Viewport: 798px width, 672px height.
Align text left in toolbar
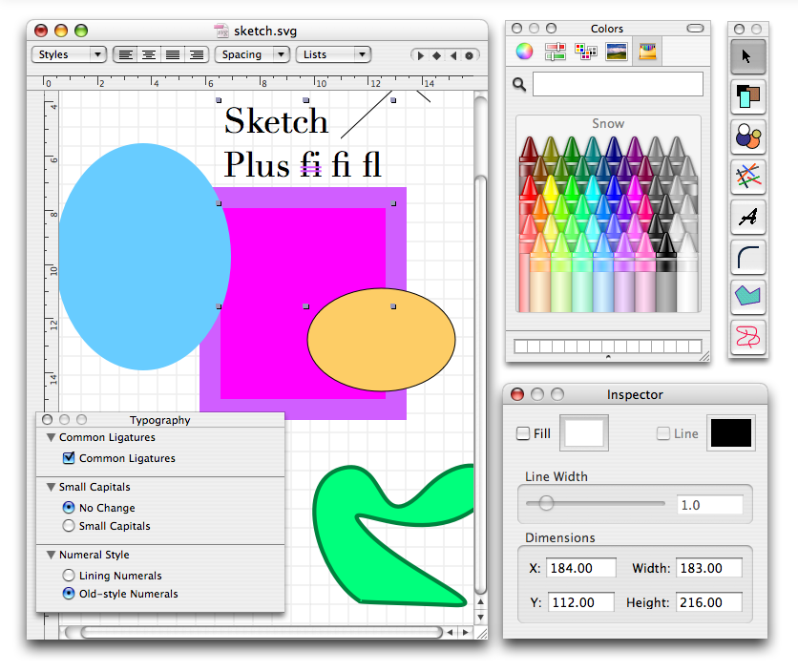[125, 54]
